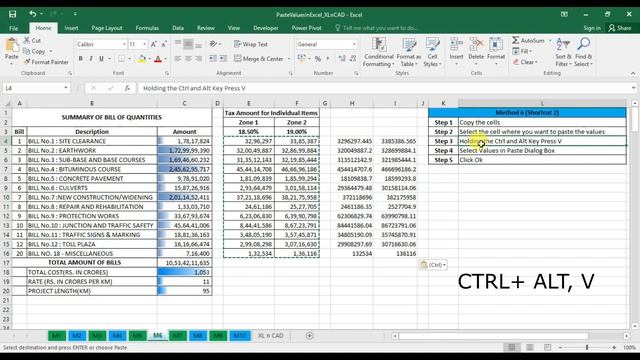Click the Cut scissors command
This screenshot has width=640, height=360.
(x=32, y=40)
